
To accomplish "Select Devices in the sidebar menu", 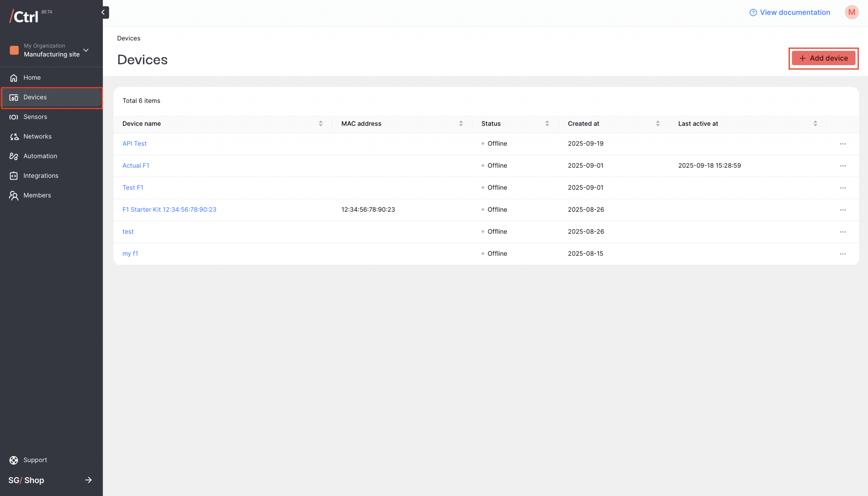I will 35,97.
